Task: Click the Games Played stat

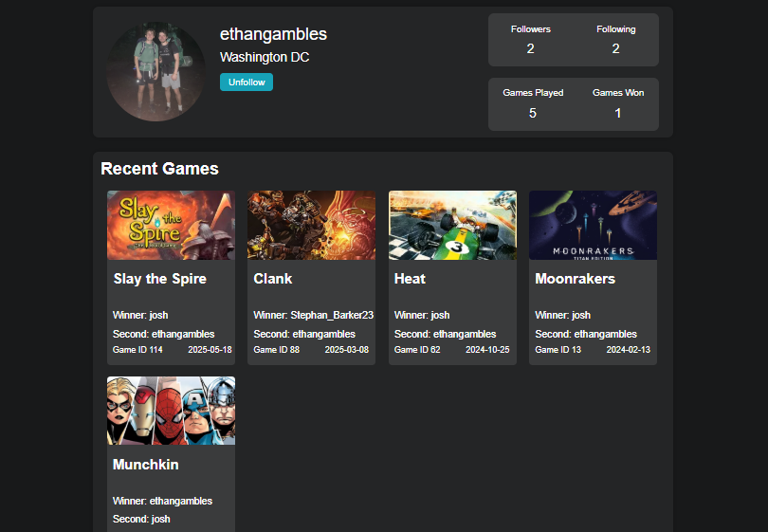Action: tap(533, 104)
